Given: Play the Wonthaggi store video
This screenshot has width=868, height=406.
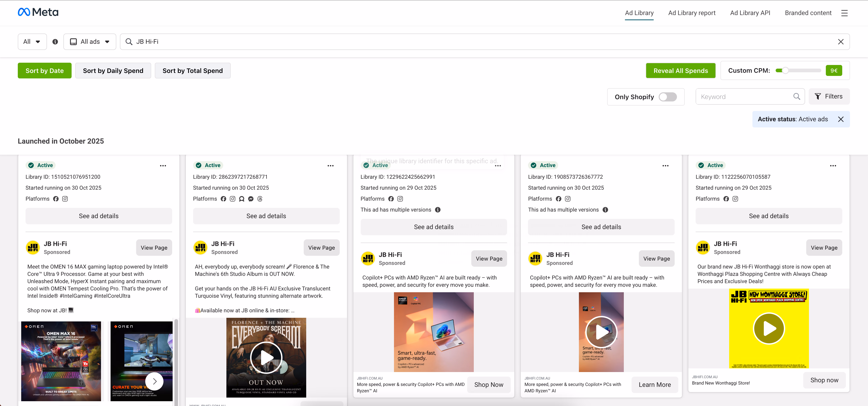Looking at the screenshot, I should (x=769, y=328).
